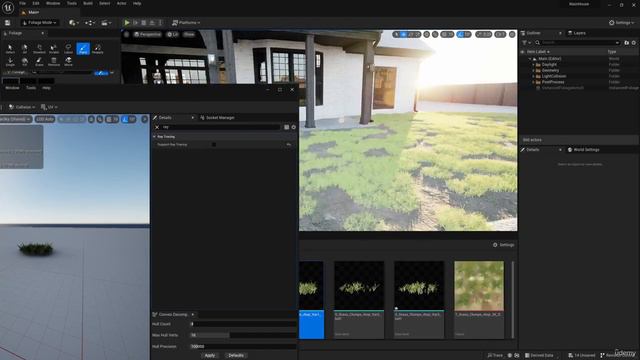Expand the Geometry folder in Outliner
The image size is (640, 360).
(x=533, y=70)
